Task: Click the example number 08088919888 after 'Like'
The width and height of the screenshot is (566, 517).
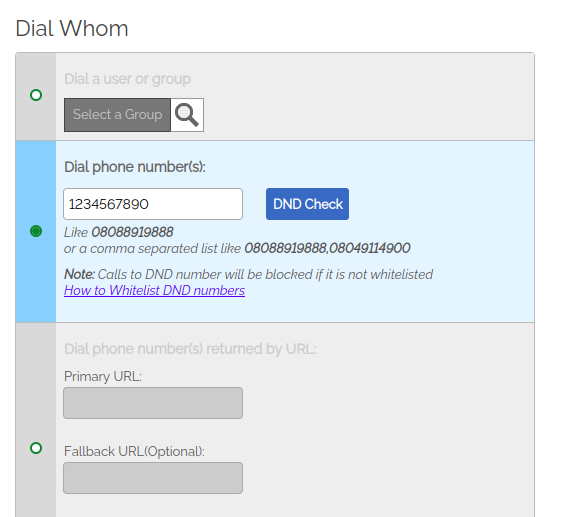Action: [132, 232]
